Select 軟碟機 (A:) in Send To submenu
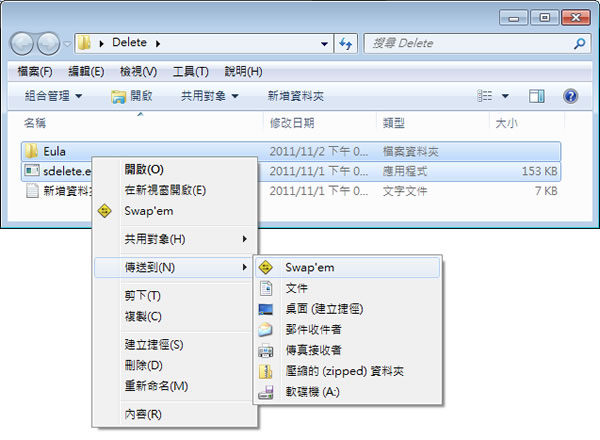Viewport: 600px width, 440px height. click(347, 392)
